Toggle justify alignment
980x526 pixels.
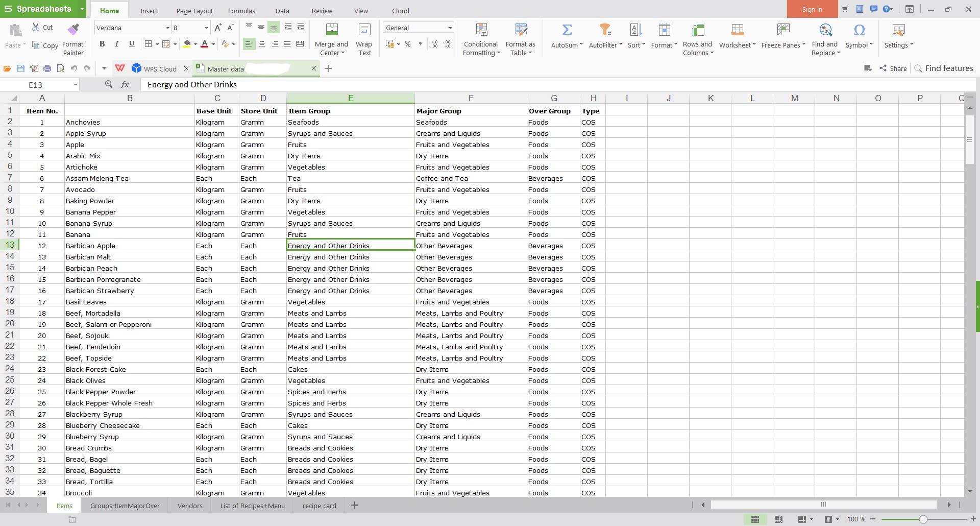click(x=287, y=44)
